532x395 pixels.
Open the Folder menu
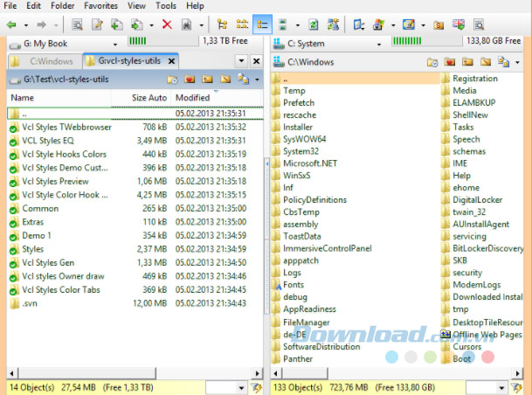pyautogui.click(x=62, y=6)
